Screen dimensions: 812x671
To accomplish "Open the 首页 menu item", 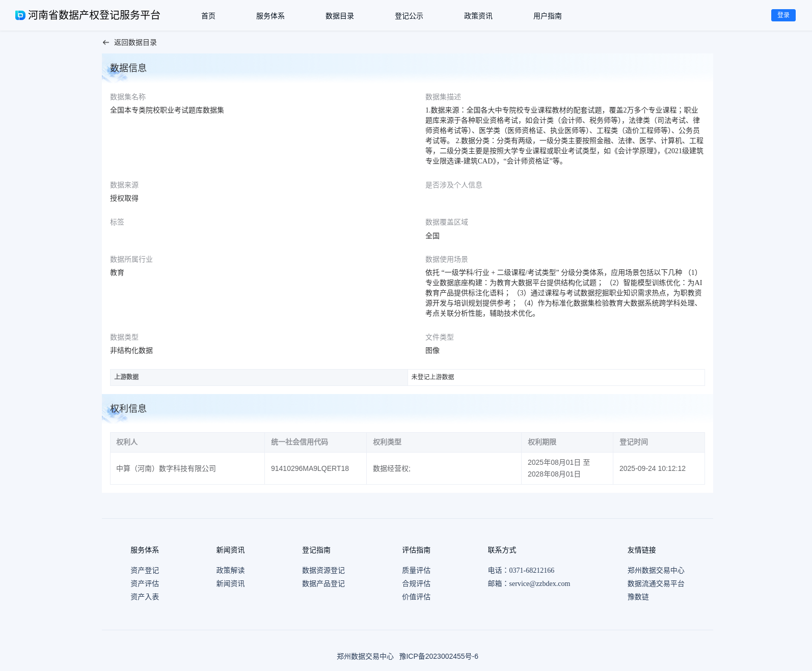I will tap(208, 16).
